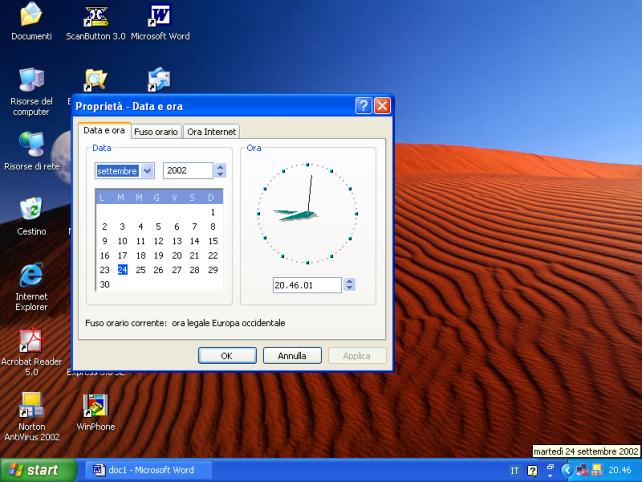Select day 30 in the calendar
Image resolution: width=642 pixels, height=482 pixels.
click(104, 284)
